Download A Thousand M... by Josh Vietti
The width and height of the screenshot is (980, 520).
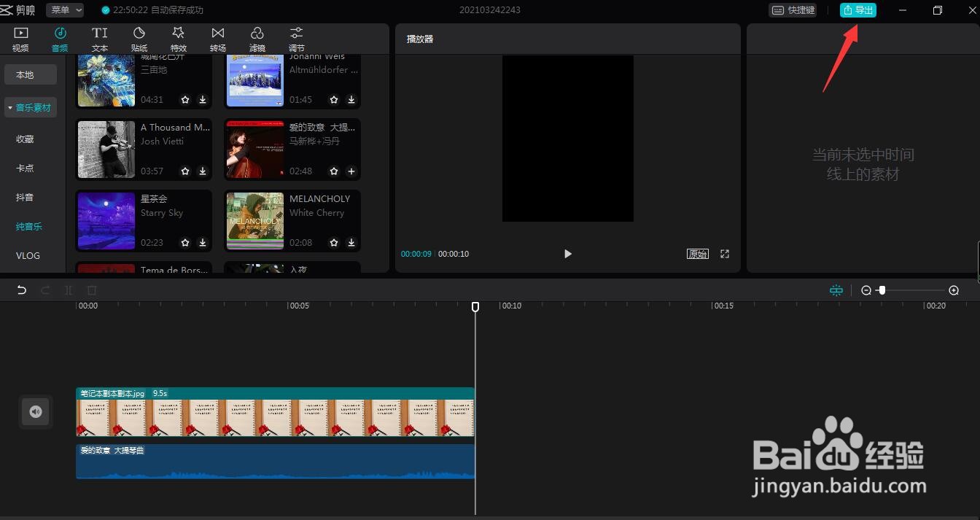[203, 171]
